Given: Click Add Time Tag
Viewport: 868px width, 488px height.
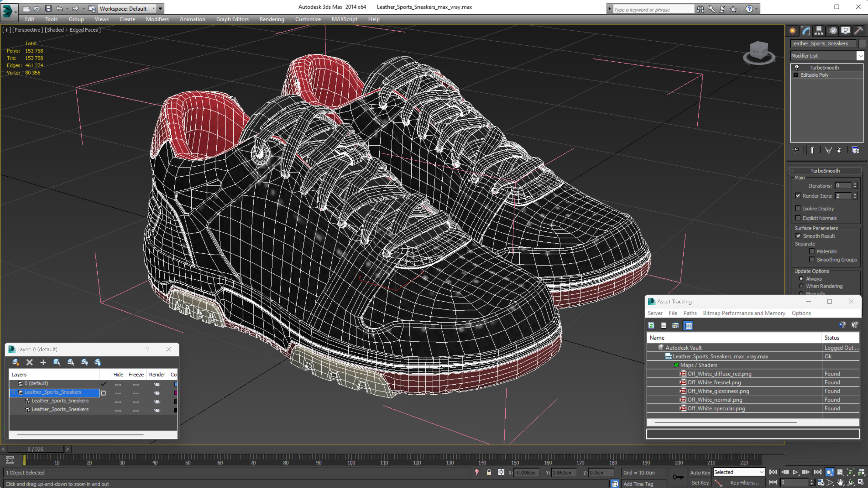Looking at the screenshot, I should (x=638, y=484).
